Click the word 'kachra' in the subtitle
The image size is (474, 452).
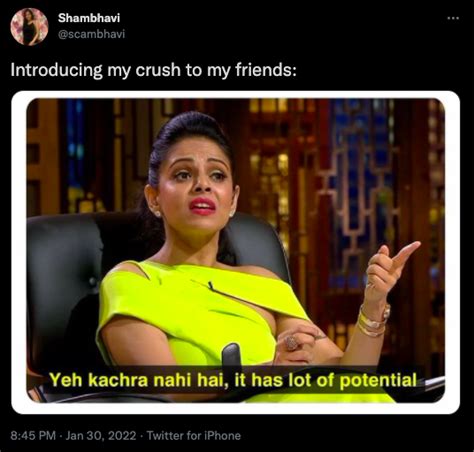[x=118, y=380]
